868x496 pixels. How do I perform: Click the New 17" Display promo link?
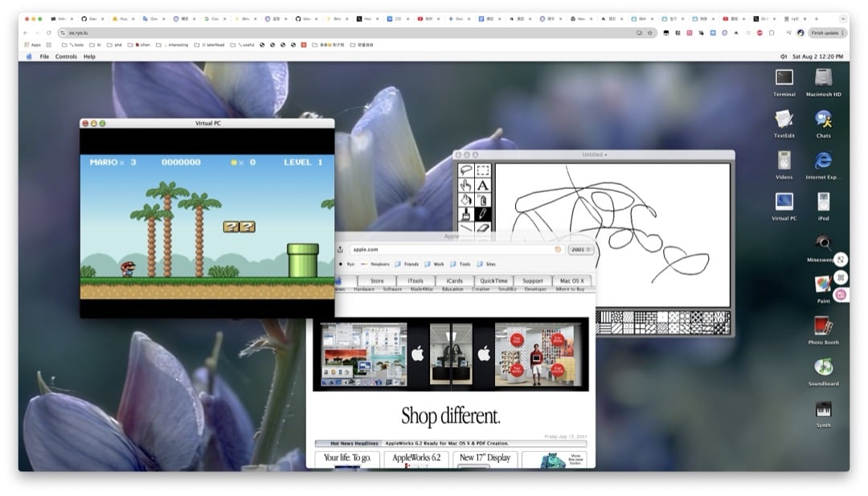click(x=485, y=458)
